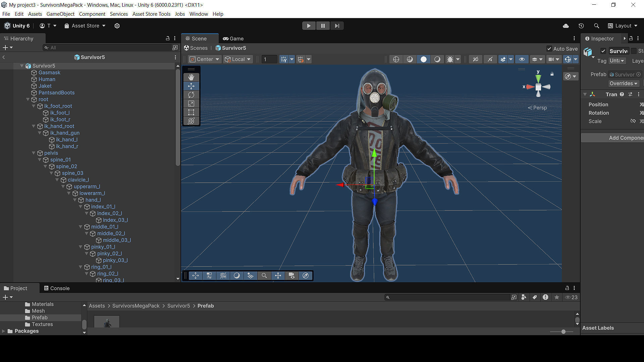Open the GameObject menu

(x=60, y=14)
